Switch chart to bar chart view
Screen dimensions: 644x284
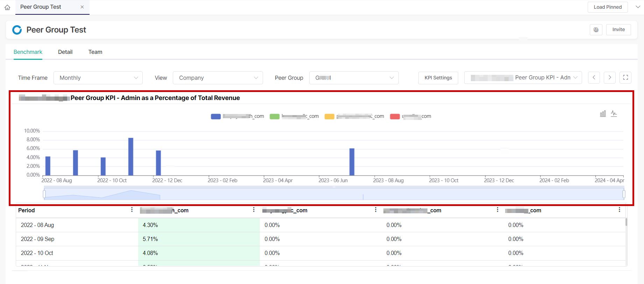[603, 114]
